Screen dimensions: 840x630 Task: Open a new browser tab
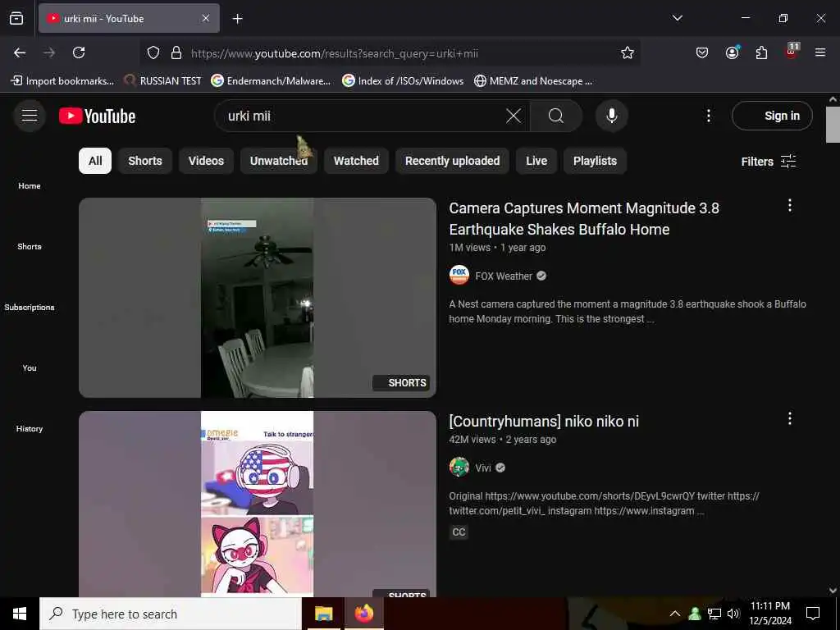237,19
